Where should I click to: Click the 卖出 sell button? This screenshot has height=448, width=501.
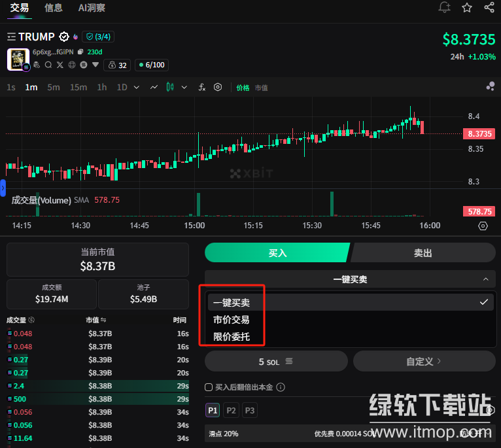pyautogui.click(x=423, y=253)
